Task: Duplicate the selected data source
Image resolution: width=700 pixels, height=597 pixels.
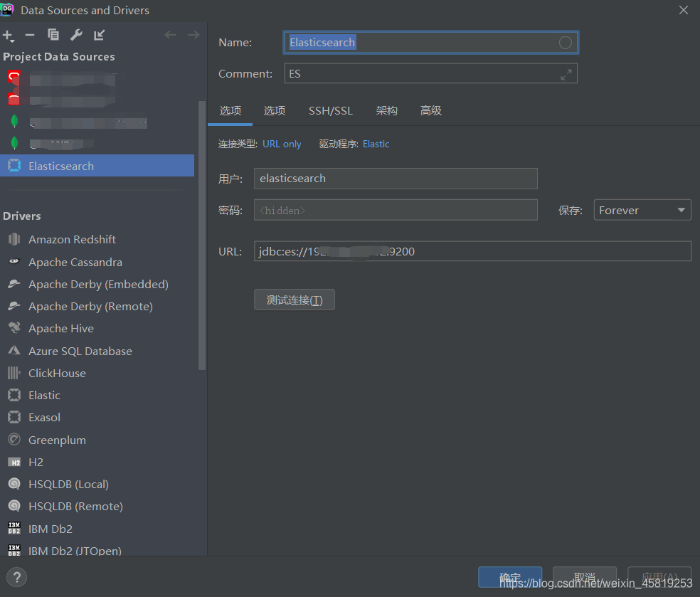Action: (x=53, y=35)
